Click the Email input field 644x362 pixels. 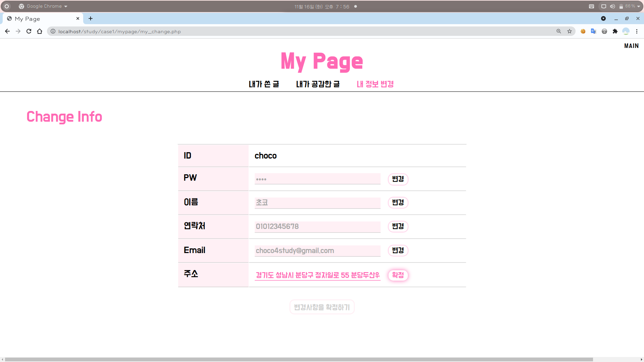(x=317, y=251)
